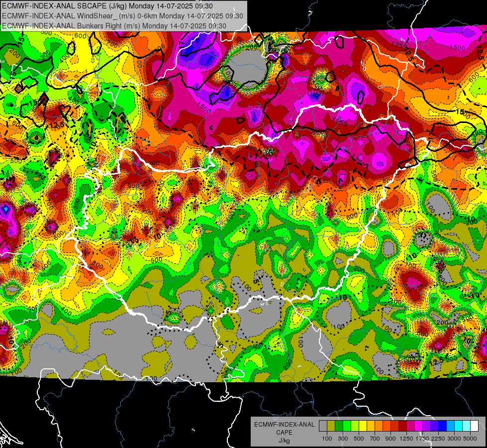
Task: Click the 2250 label under legend
Action: [x=438, y=439]
